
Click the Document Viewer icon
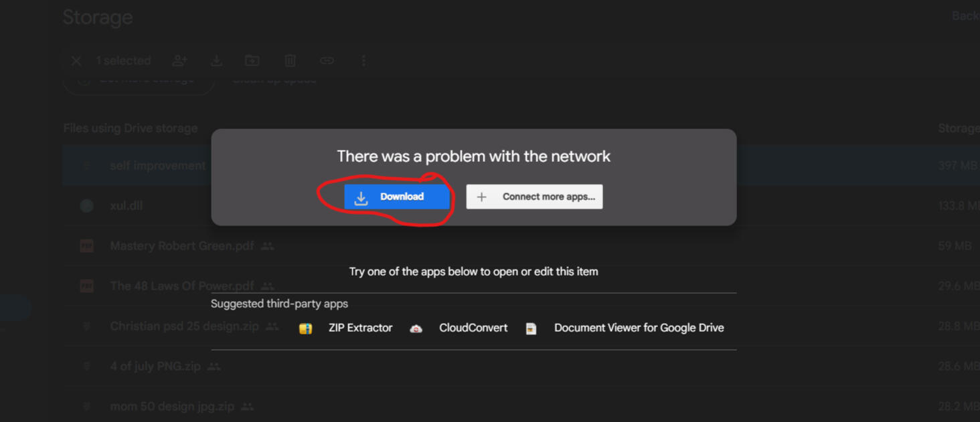point(531,328)
